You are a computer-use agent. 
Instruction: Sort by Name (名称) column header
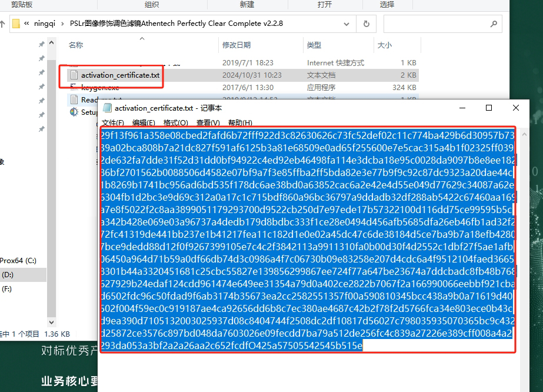[x=76, y=45]
